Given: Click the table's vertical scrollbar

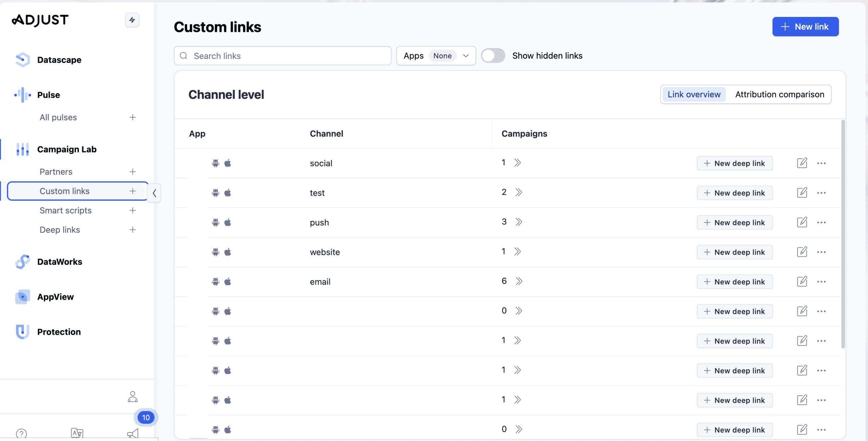Looking at the screenshot, I should coord(843,234).
